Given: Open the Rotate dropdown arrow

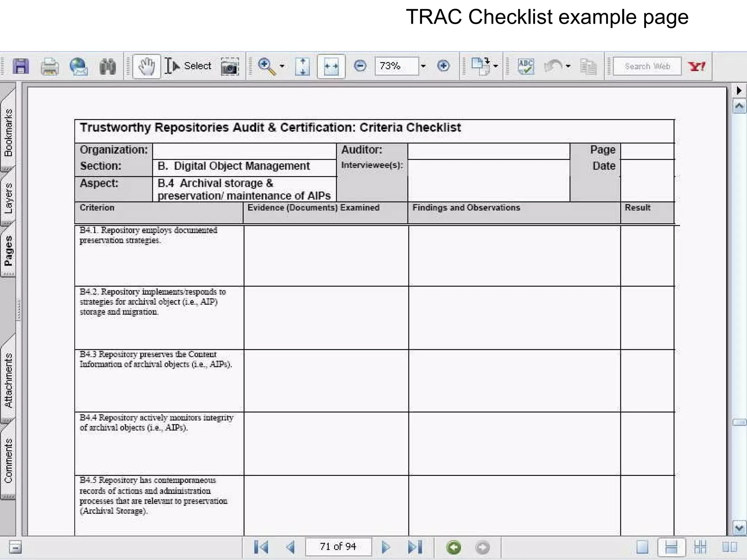Looking at the screenshot, I should pyautogui.click(x=496, y=66).
